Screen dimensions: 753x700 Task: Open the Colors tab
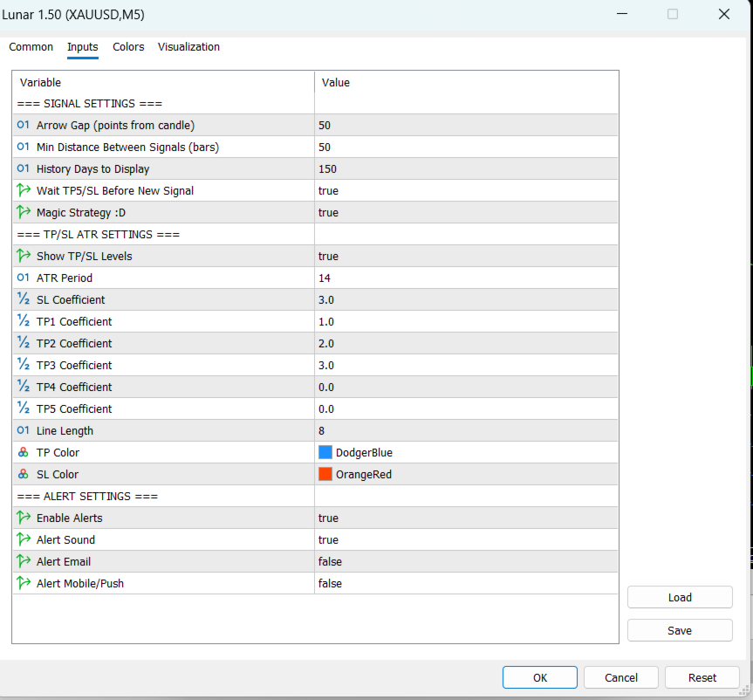[x=128, y=46]
